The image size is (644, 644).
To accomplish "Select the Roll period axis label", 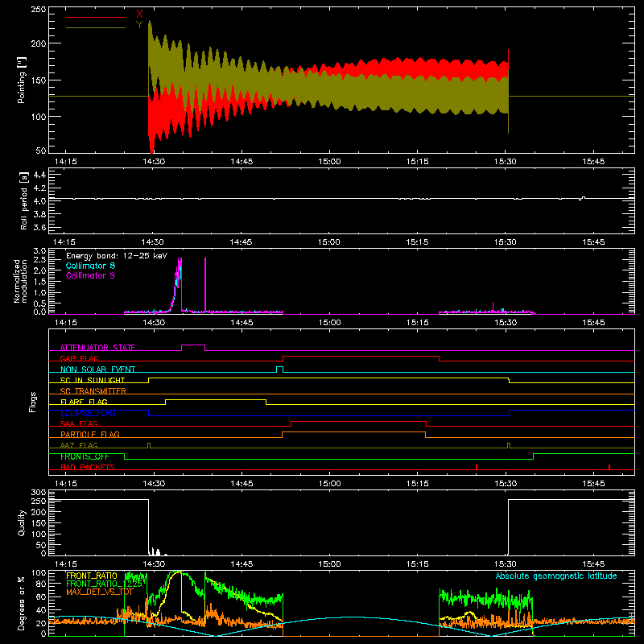I will coord(24,201).
